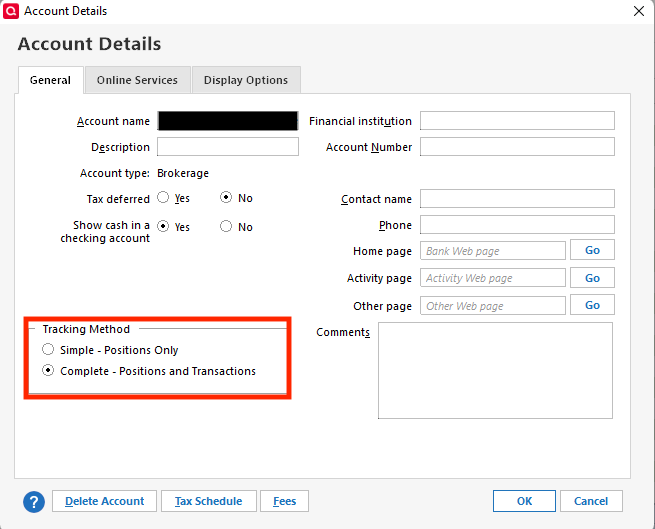Screen dimensions: 655x529
Task: Close the Account Details dialog window
Action: click(639, 11)
